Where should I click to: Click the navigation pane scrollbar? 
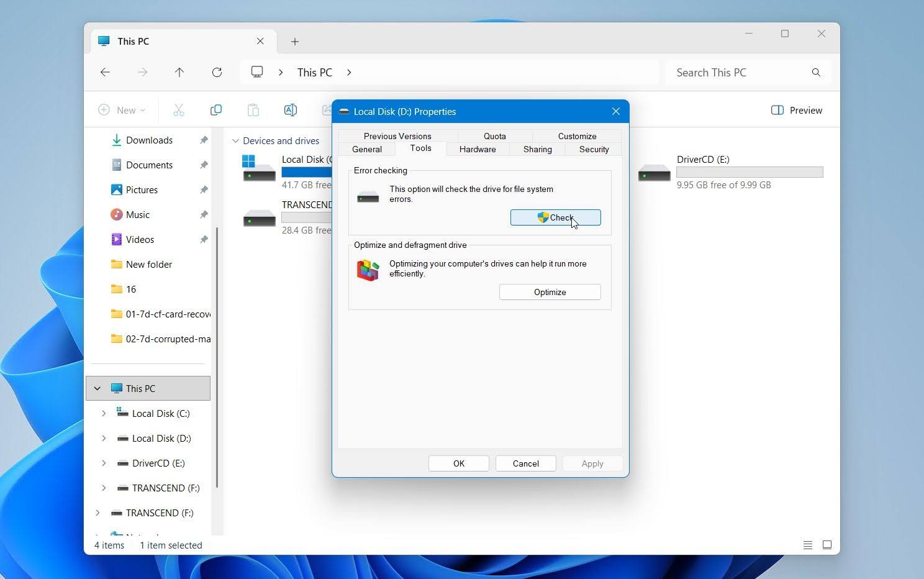coord(217,357)
